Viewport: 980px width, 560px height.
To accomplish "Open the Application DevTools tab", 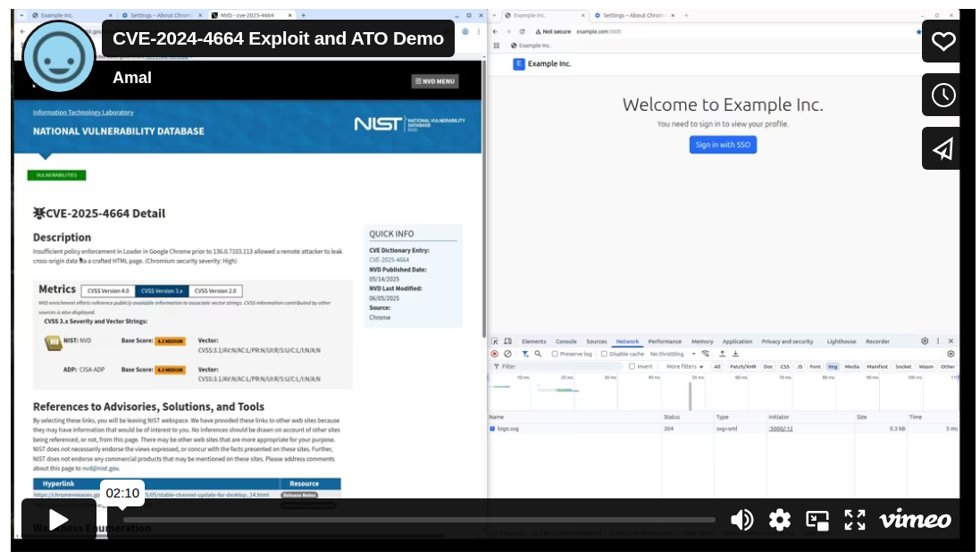I will [x=738, y=341].
